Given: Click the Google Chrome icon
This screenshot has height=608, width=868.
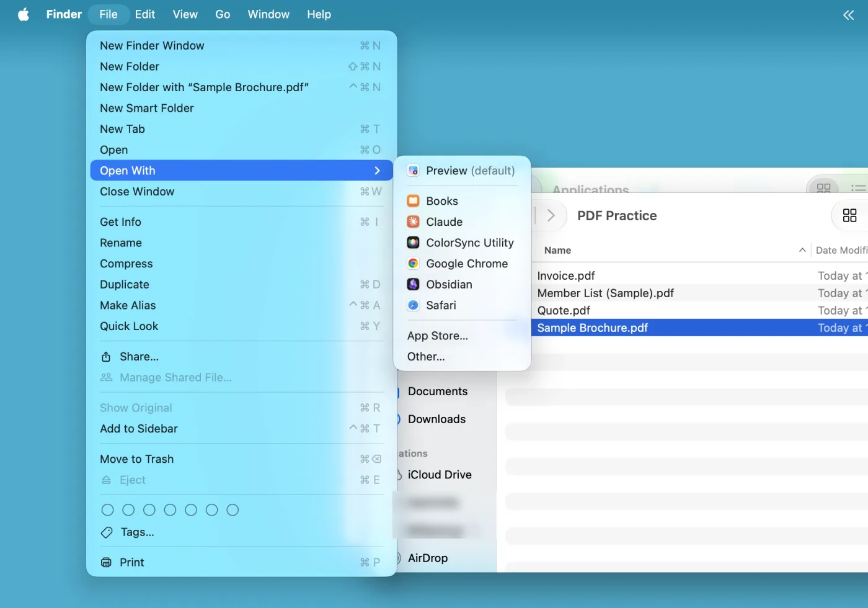Looking at the screenshot, I should click(x=413, y=264).
